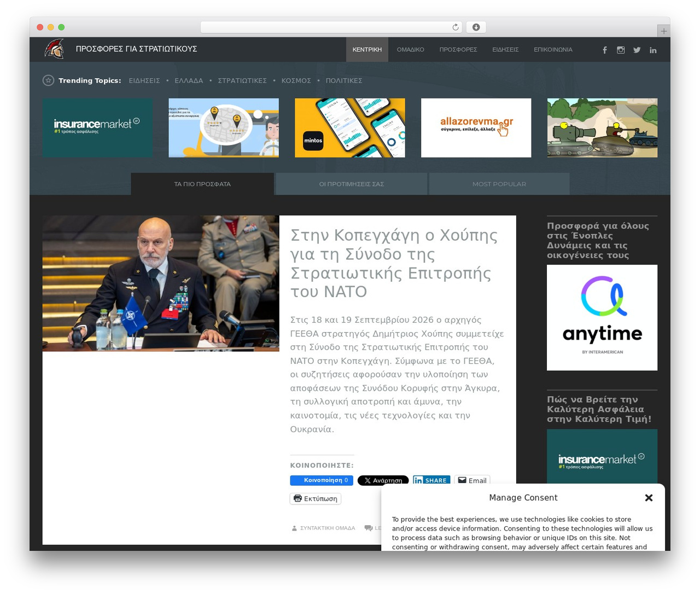The height and width of the screenshot is (593, 700).
Task: Open the LinkedIn icon in header
Action: (653, 50)
